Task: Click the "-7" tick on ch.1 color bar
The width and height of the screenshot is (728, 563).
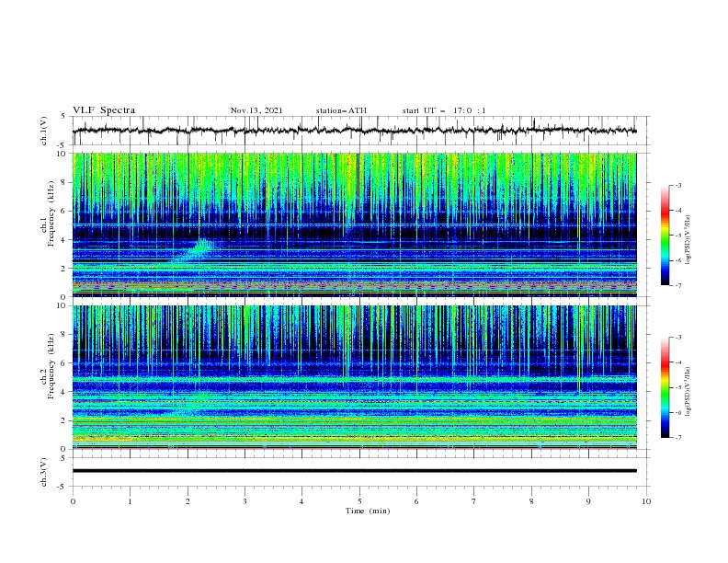Action: coord(677,285)
